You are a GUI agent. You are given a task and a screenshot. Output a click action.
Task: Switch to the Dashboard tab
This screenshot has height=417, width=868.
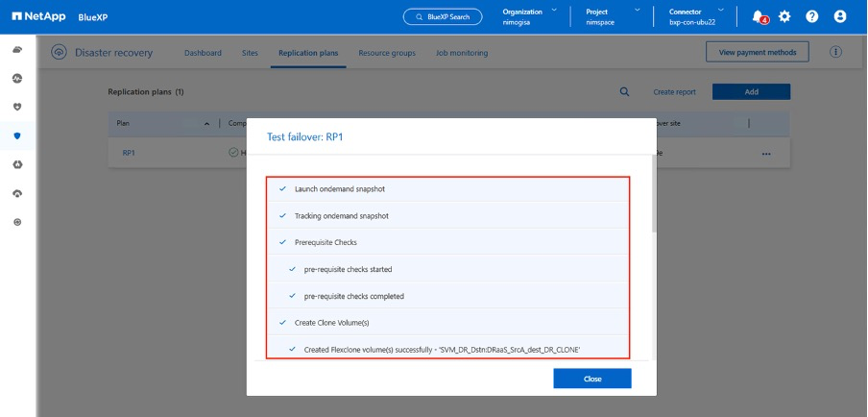pyautogui.click(x=203, y=53)
